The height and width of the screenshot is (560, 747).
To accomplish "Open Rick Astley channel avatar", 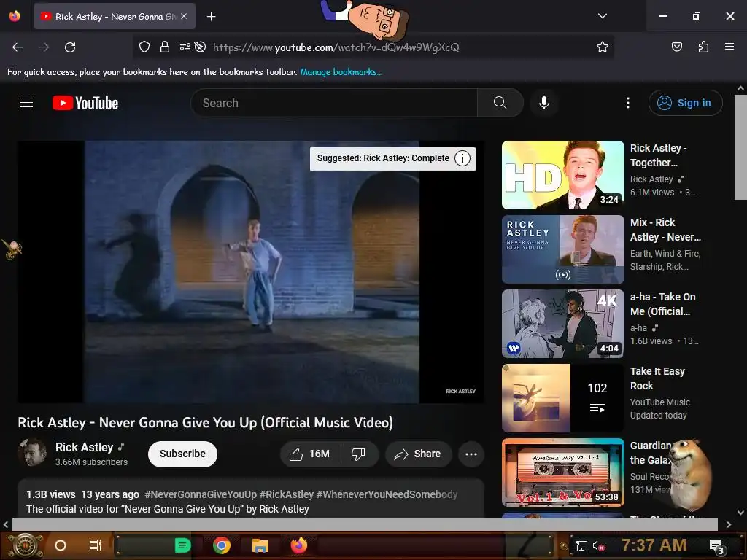I will [32, 453].
